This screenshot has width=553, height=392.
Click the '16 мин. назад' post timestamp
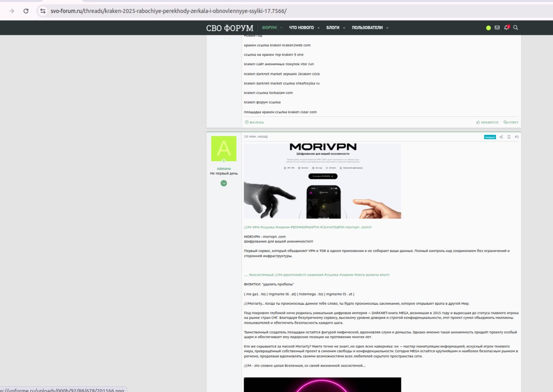256,137
